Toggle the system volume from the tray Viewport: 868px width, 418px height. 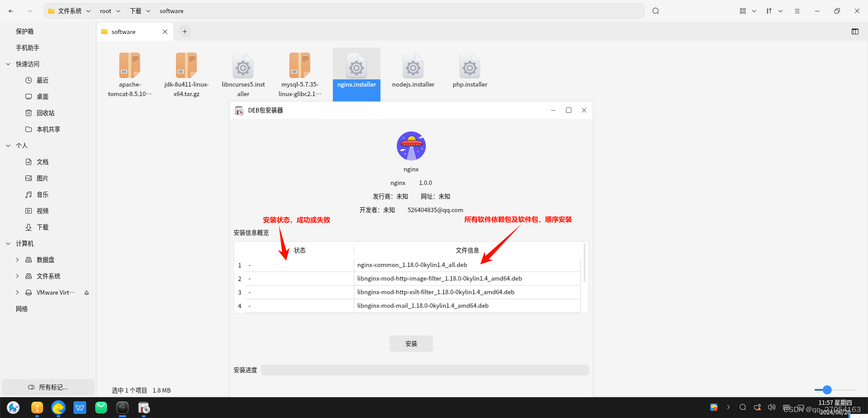[772, 407]
